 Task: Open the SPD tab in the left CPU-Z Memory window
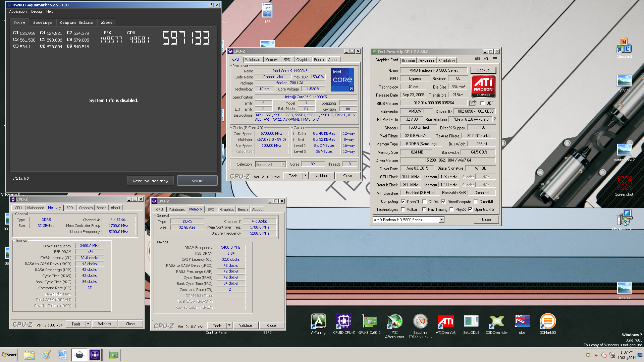pos(69,208)
